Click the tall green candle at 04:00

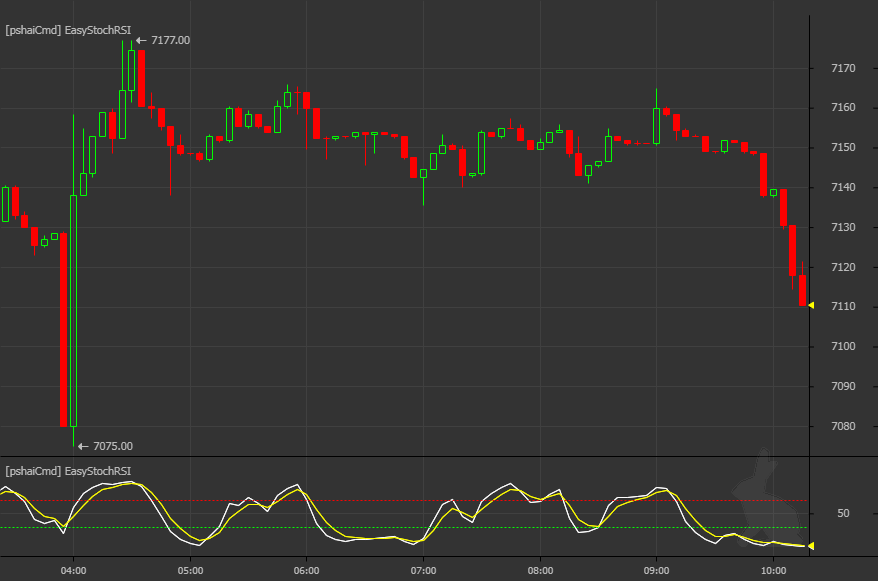point(73,311)
